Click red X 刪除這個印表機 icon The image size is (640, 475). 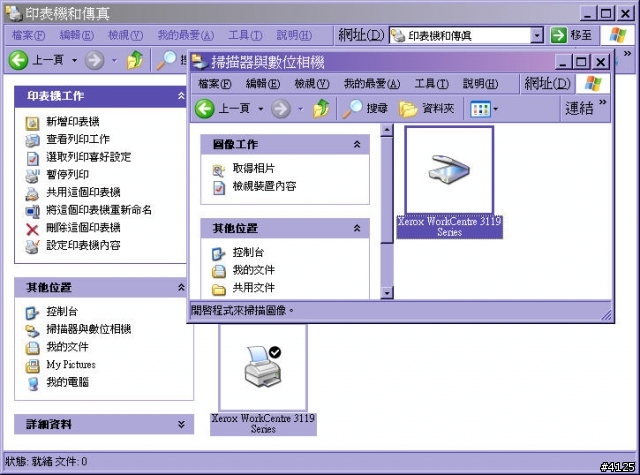point(32,229)
